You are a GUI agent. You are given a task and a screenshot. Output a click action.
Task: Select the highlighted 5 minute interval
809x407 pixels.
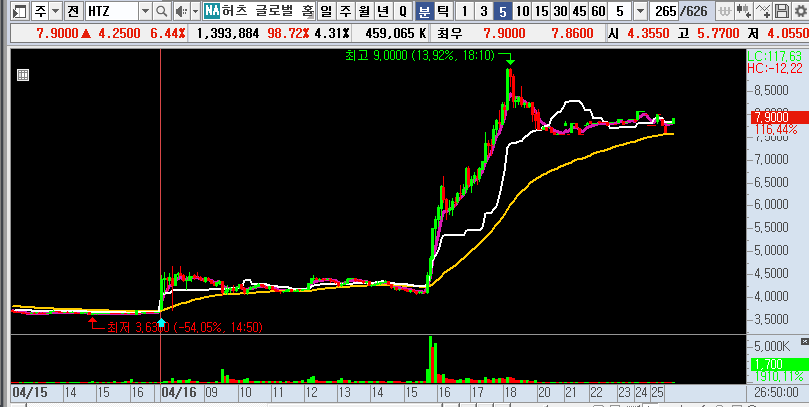click(503, 11)
